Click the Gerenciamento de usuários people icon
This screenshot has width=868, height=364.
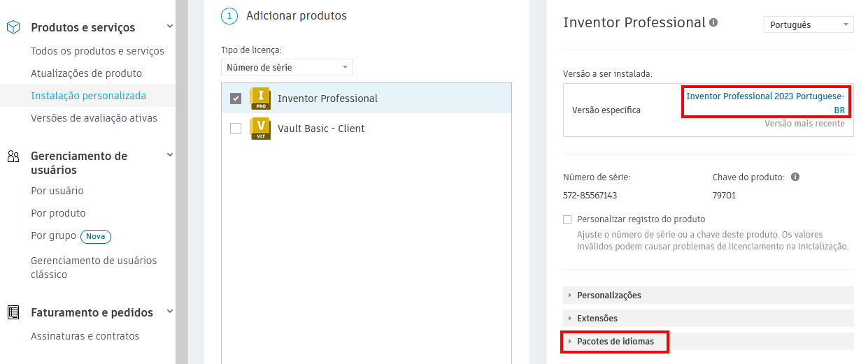click(13, 156)
